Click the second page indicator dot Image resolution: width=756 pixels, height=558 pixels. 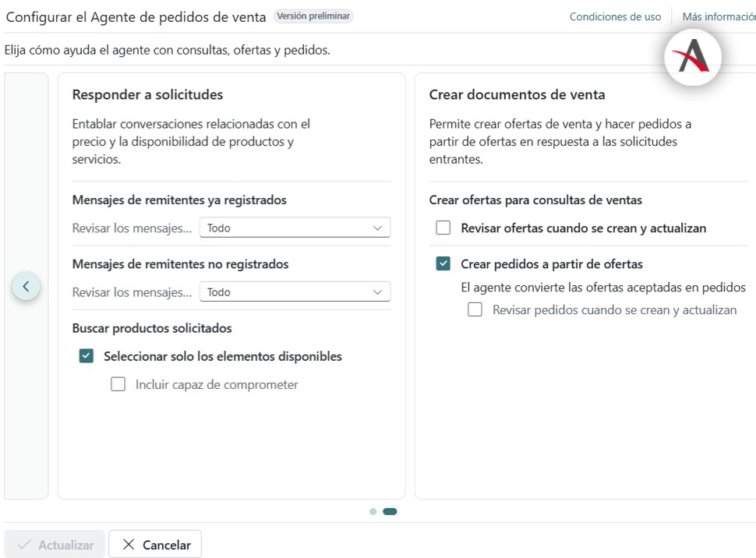pyautogui.click(x=390, y=511)
